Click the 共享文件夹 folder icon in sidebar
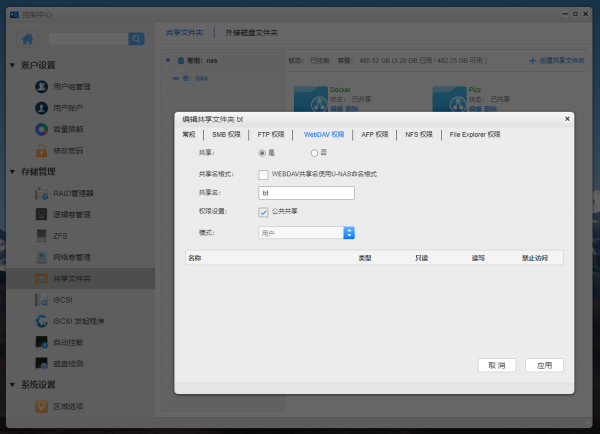Viewport: 600px width, 434px height. (41, 279)
